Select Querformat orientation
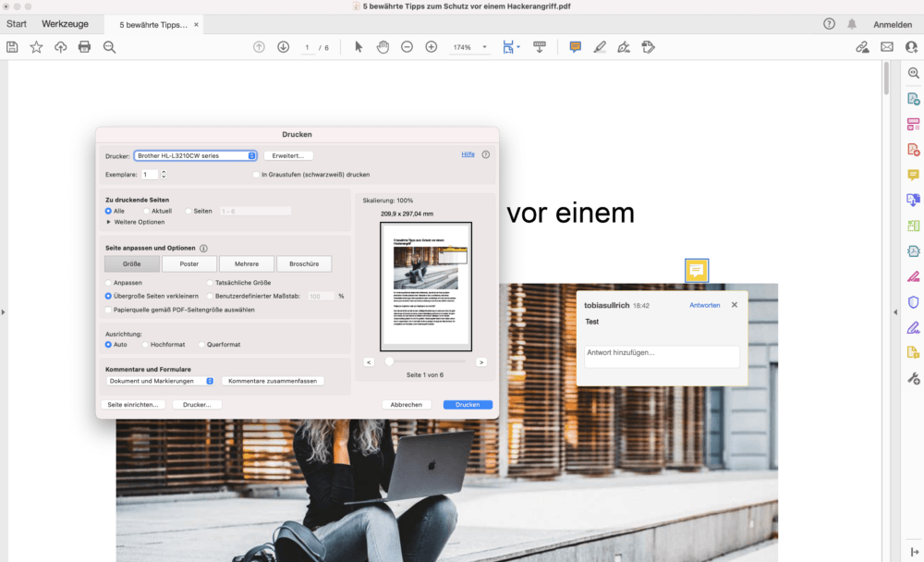The image size is (924, 562). [x=201, y=345]
